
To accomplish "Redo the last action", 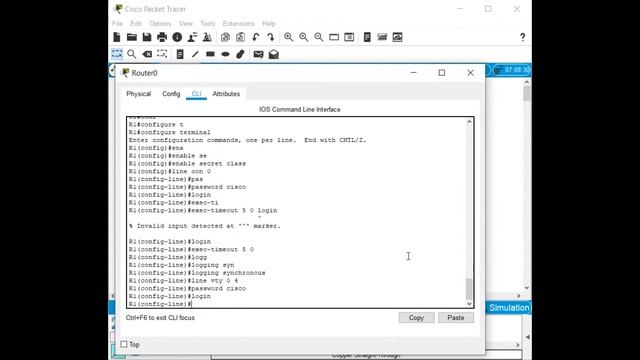I will click(271, 37).
